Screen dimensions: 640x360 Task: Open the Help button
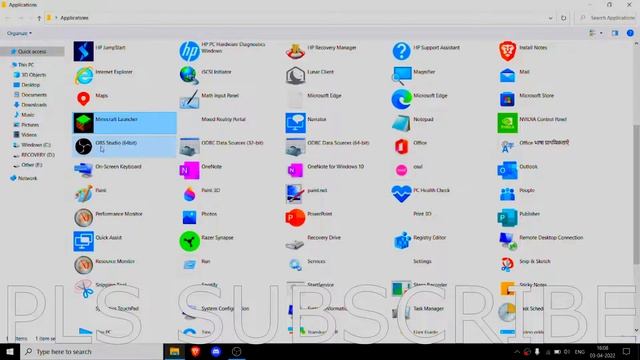click(x=630, y=33)
